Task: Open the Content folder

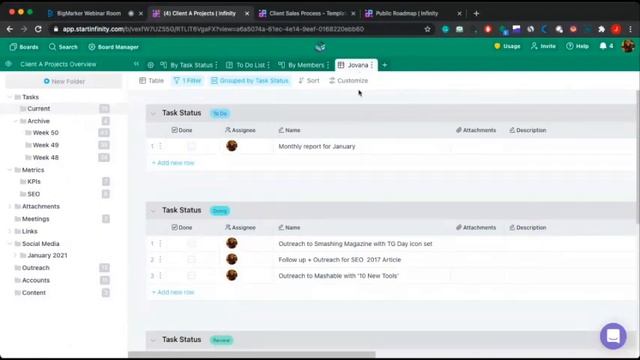Action: tap(33, 293)
